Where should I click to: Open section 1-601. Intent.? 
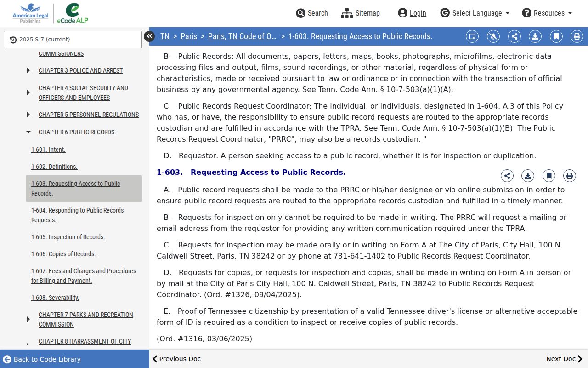click(48, 149)
